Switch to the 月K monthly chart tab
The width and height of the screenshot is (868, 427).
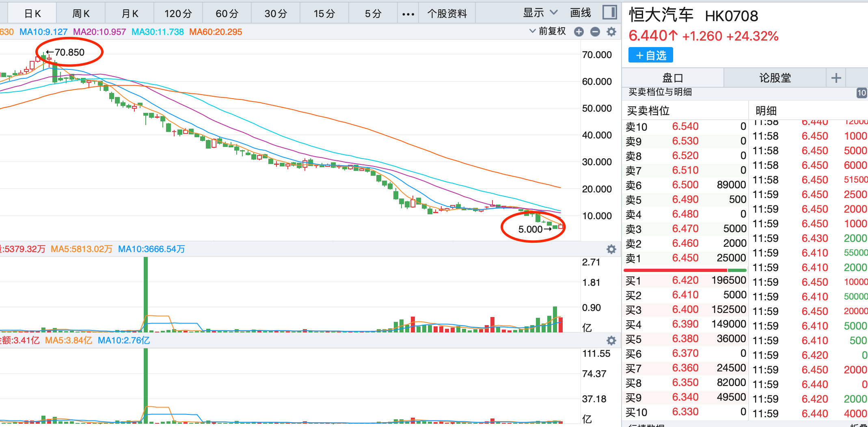130,14
